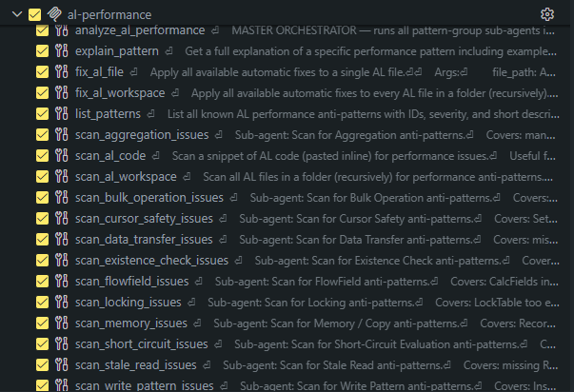Click the tool icon beside explain_pattern
Viewport: 574px width, 392px height.
pos(62,50)
